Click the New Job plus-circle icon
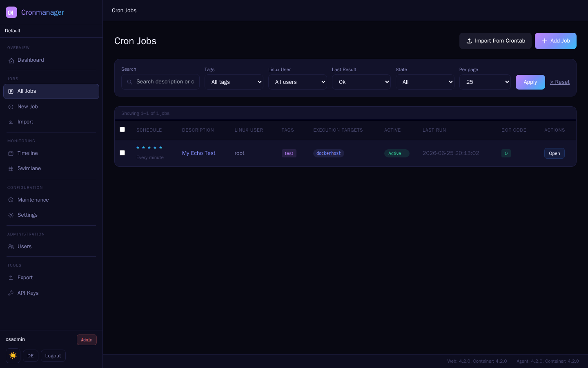The width and height of the screenshot is (588, 368). [11, 107]
